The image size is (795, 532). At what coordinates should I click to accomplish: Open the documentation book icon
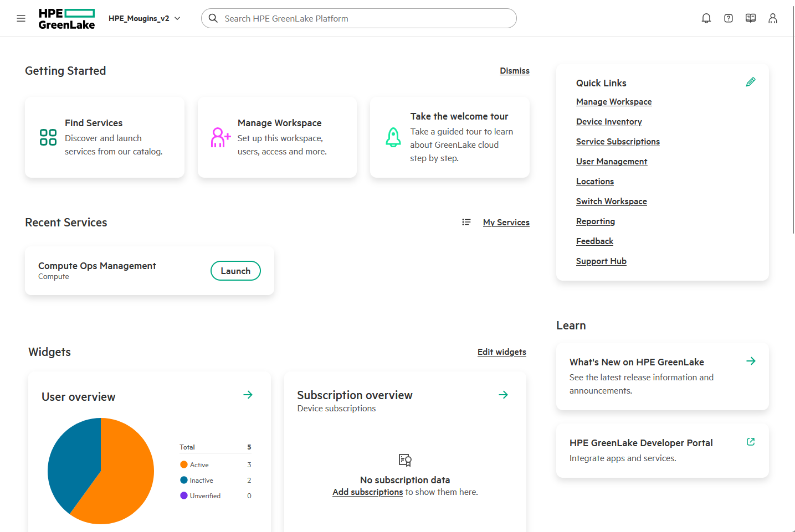750,18
